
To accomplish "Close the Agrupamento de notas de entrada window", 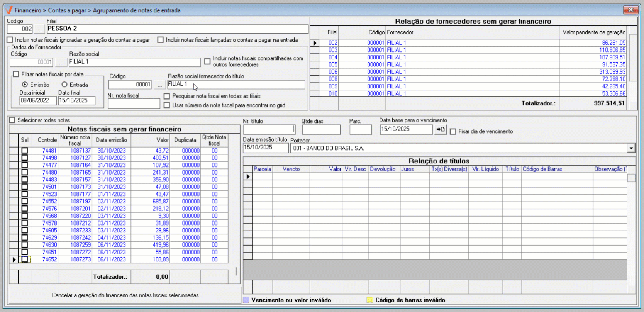I will tap(630, 10).
